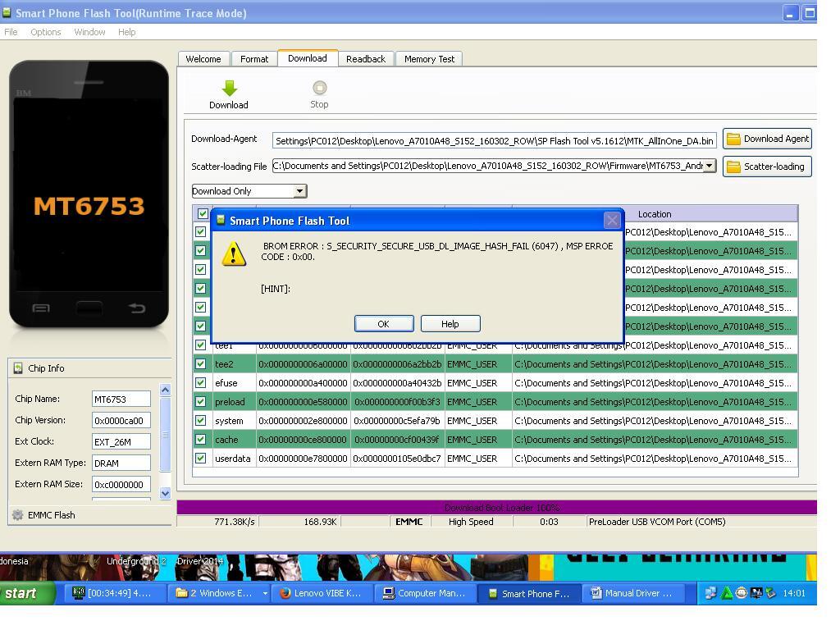Open Scatter-loading file browser via folder icon

tap(732, 166)
